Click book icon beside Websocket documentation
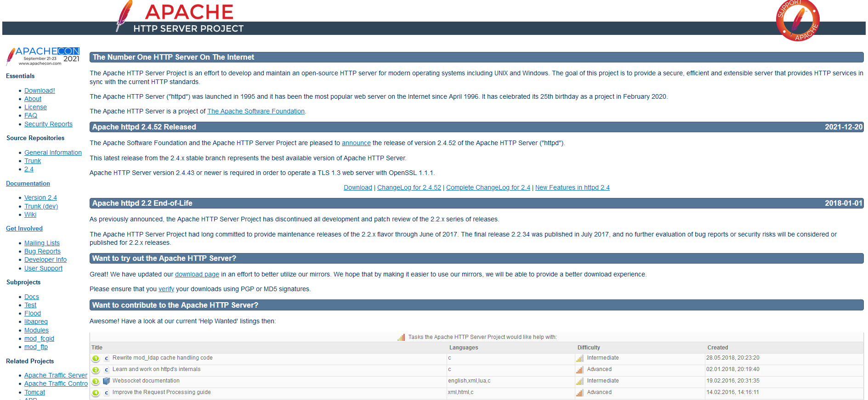 point(107,381)
